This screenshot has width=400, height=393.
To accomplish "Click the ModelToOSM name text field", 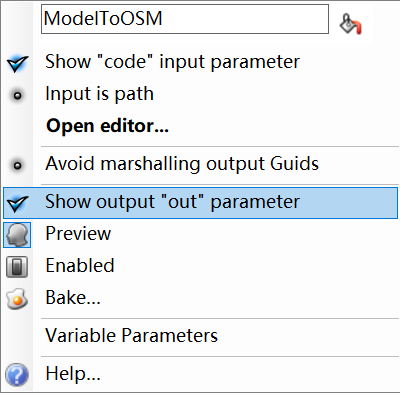I will (185, 19).
